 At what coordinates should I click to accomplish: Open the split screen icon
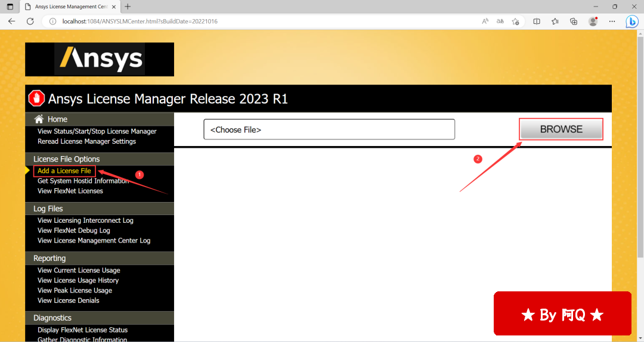pos(537,21)
